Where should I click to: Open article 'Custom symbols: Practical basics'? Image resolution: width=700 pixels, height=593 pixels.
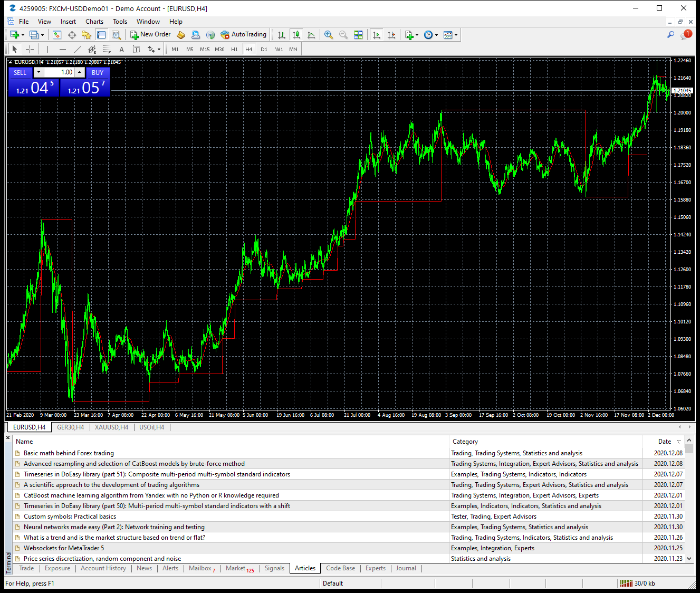point(70,517)
